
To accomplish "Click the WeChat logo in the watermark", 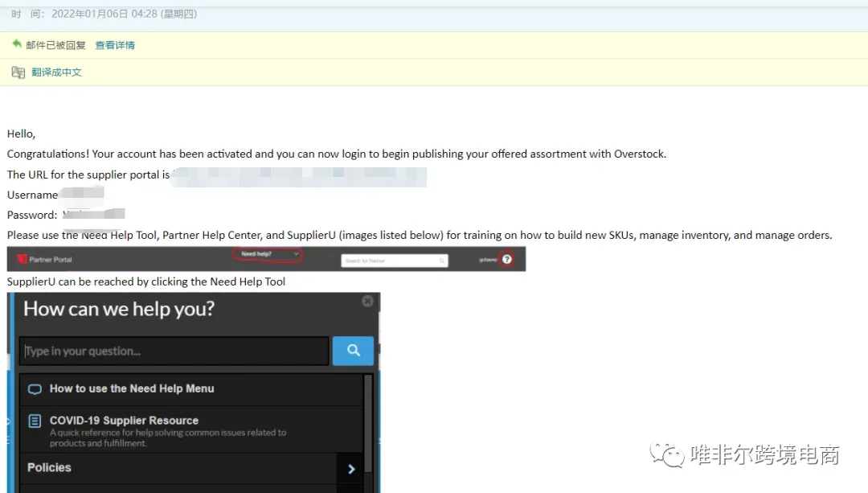I will (667, 454).
